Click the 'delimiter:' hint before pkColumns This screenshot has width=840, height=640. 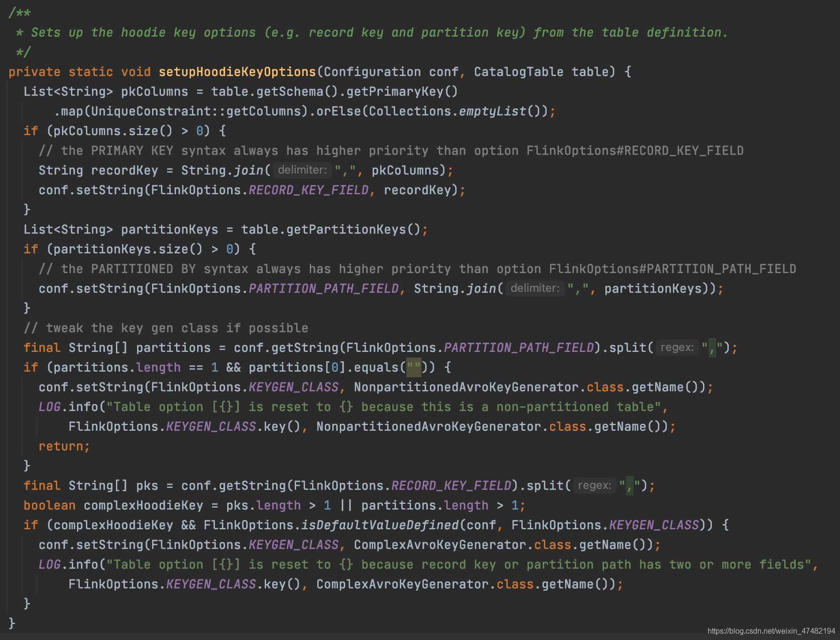[302, 170]
